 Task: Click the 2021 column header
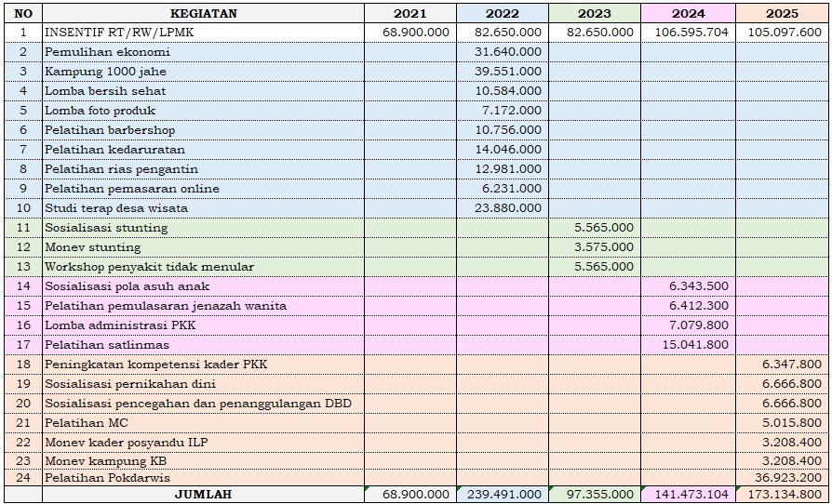click(410, 13)
